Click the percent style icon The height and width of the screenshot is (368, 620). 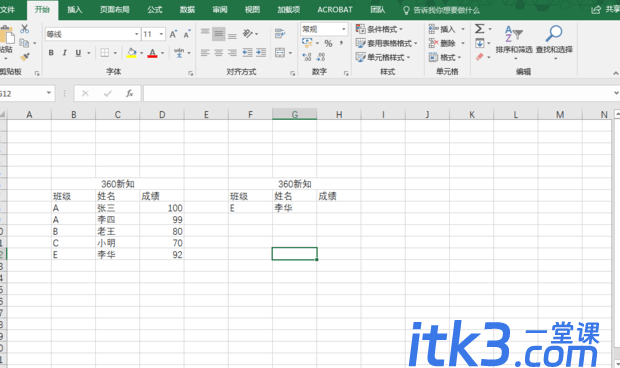328,43
